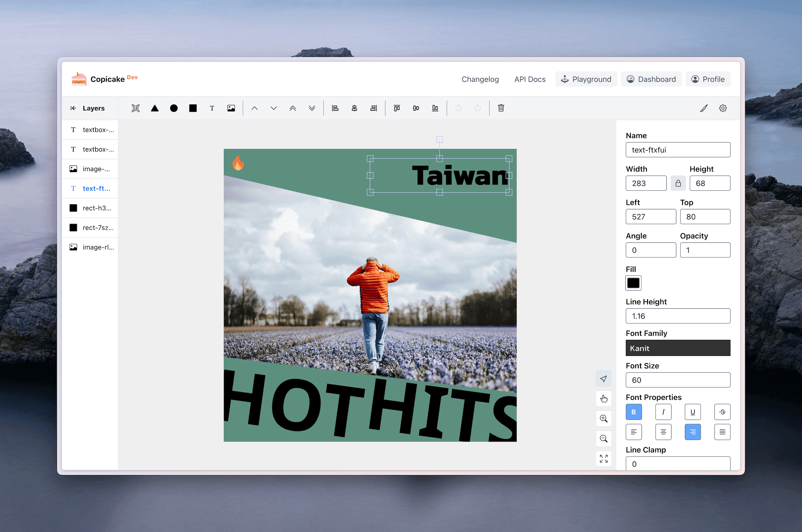
Task: Add a QR code element
Action: click(x=135, y=108)
